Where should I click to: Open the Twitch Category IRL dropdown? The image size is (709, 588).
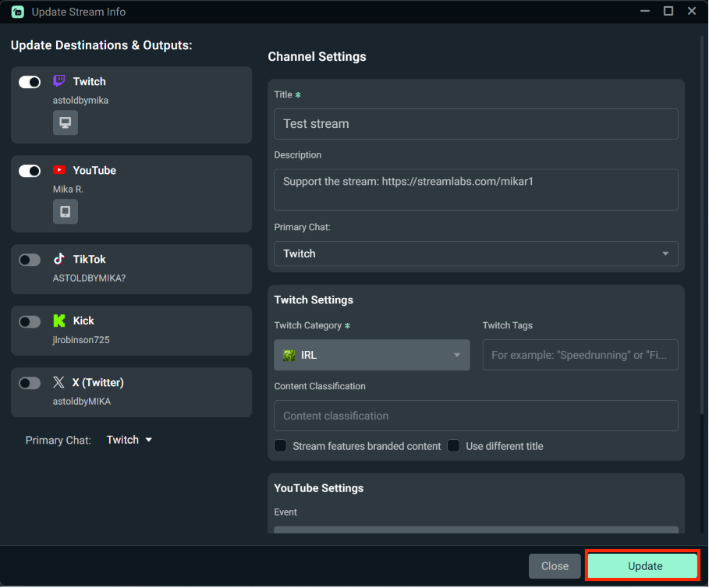[372, 356]
